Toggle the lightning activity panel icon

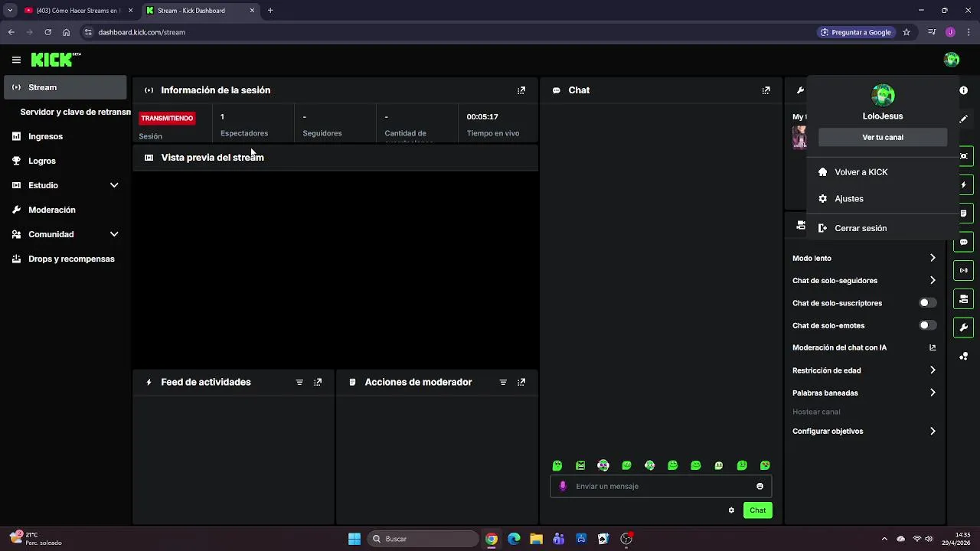(964, 185)
